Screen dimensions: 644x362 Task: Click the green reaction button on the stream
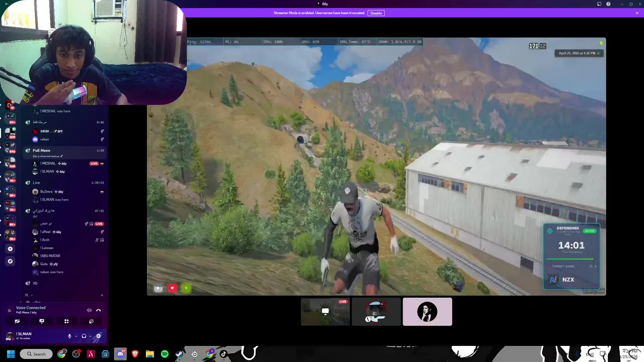186,288
